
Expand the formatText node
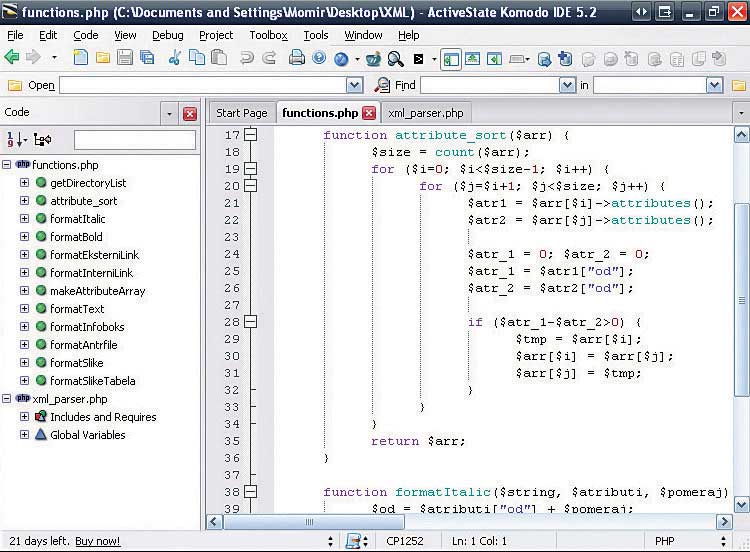pos(24,309)
